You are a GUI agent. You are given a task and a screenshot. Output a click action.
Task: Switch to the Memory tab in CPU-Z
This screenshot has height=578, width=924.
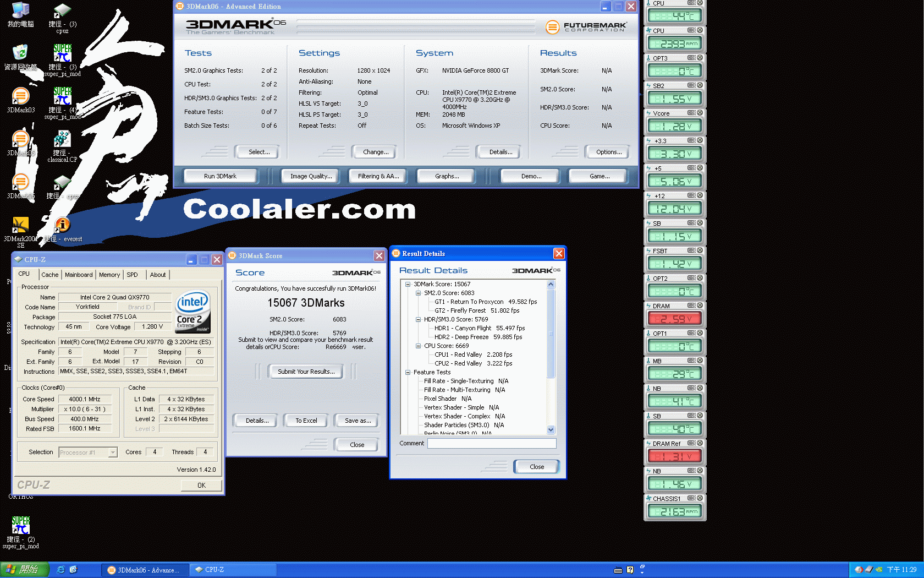109,275
